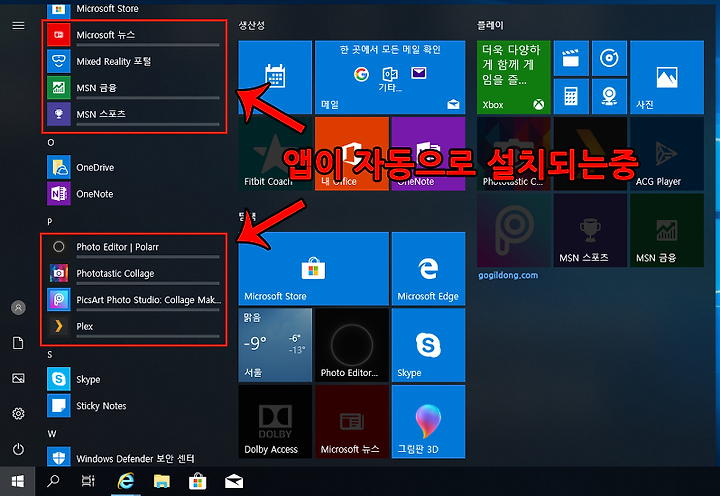Launch Mixed Reality 포털 from app list
This screenshot has width=720, height=496.
134,62
